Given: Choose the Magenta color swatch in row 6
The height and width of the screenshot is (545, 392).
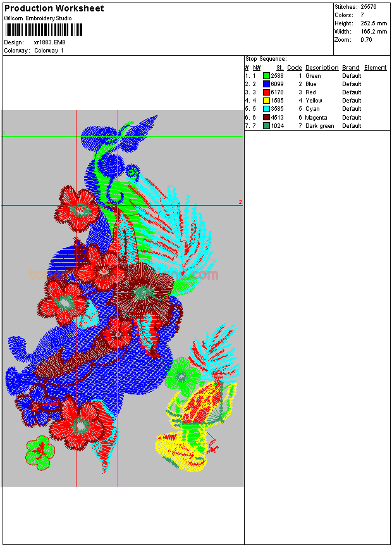Looking at the screenshot, I should (x=267, y=117).
